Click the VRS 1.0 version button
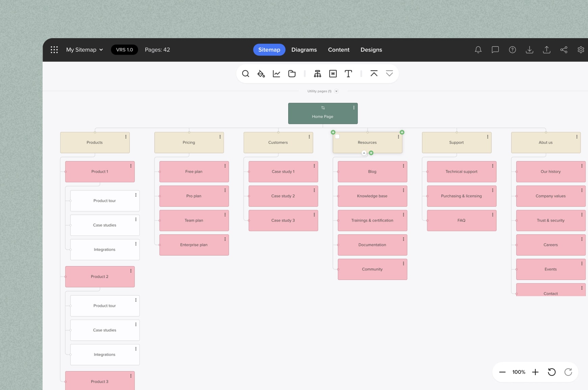 tap(124, 50)
